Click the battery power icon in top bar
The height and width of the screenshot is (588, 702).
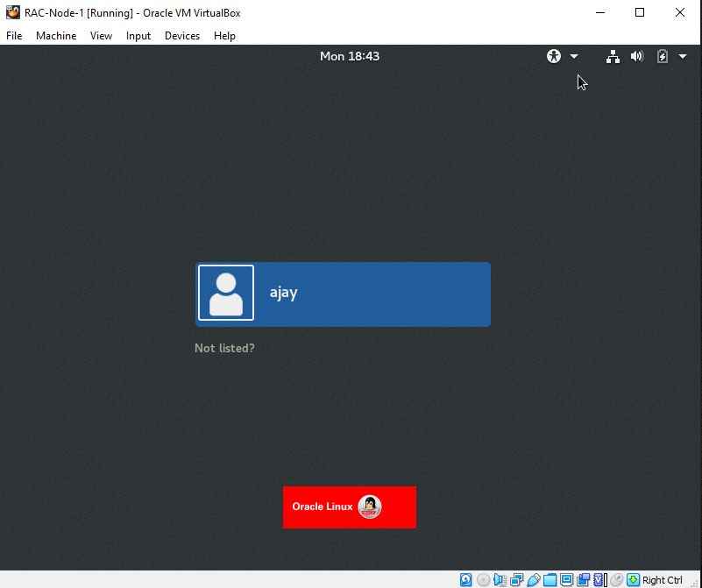pyautogui.click(x=663, y=56)
